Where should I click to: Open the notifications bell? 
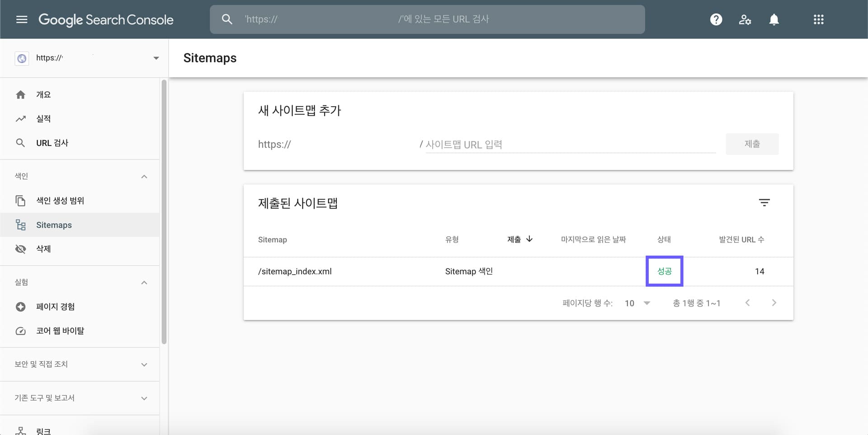pos(774,19)
